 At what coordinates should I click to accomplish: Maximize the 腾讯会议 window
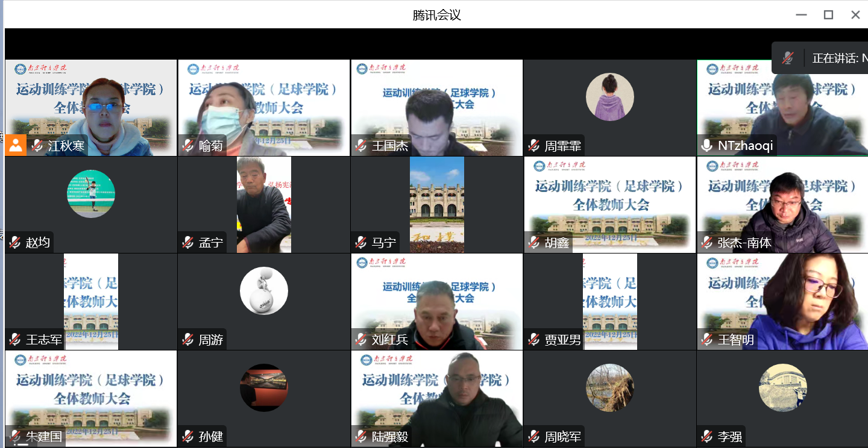click(828, 14)
